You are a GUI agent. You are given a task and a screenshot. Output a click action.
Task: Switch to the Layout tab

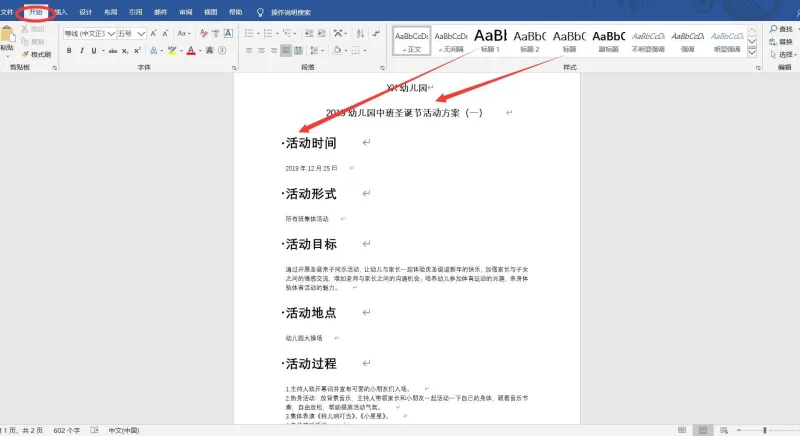pyautogui.click(x=110, y=12)
